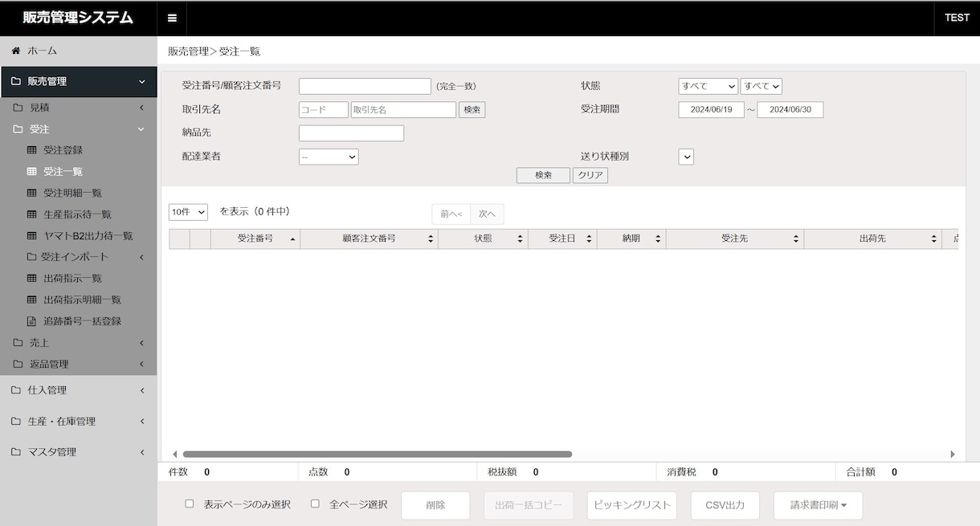Screen dimensions: 980x526
Task: Click the document icon beside 追跡番号一括登録
Action: (x=32, y=321)
